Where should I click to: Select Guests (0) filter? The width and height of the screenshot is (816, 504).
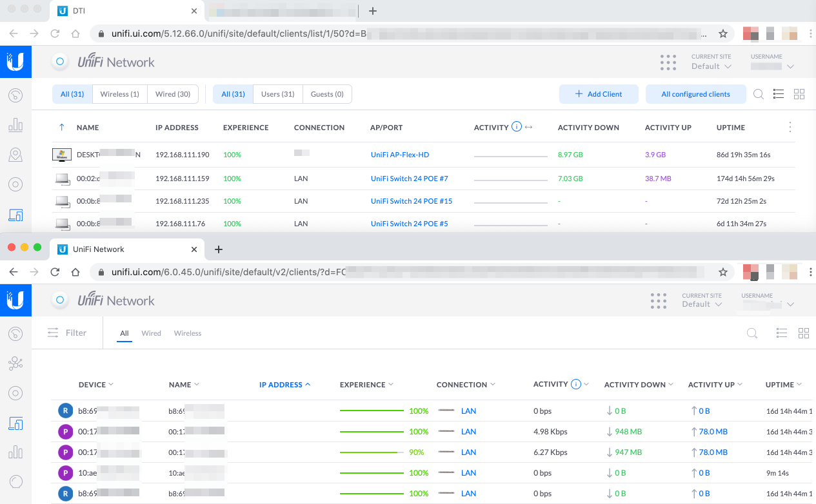(327, 94)
